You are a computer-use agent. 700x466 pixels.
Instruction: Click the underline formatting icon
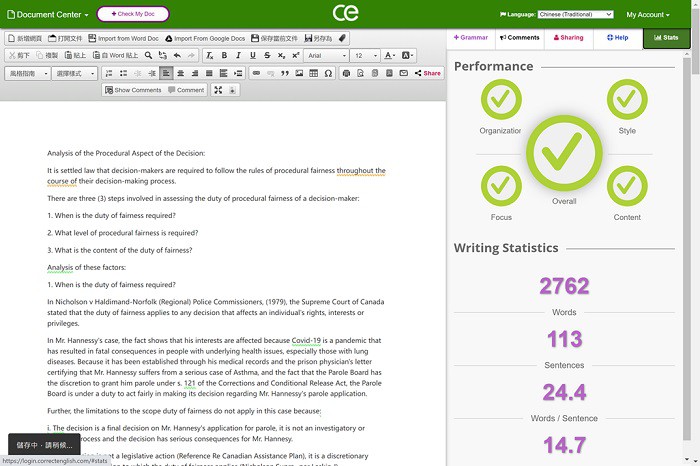[253, 56]
